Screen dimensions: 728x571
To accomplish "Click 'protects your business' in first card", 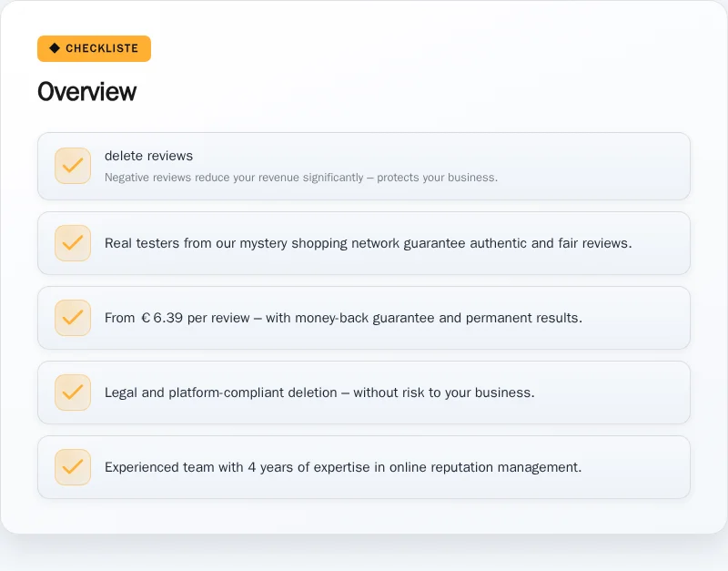I will (x=437, y=178).
